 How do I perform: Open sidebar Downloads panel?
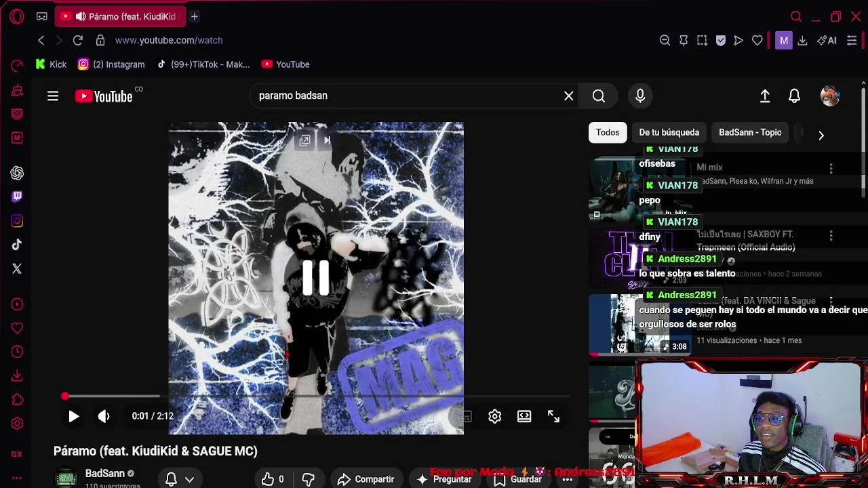point(17,375)
